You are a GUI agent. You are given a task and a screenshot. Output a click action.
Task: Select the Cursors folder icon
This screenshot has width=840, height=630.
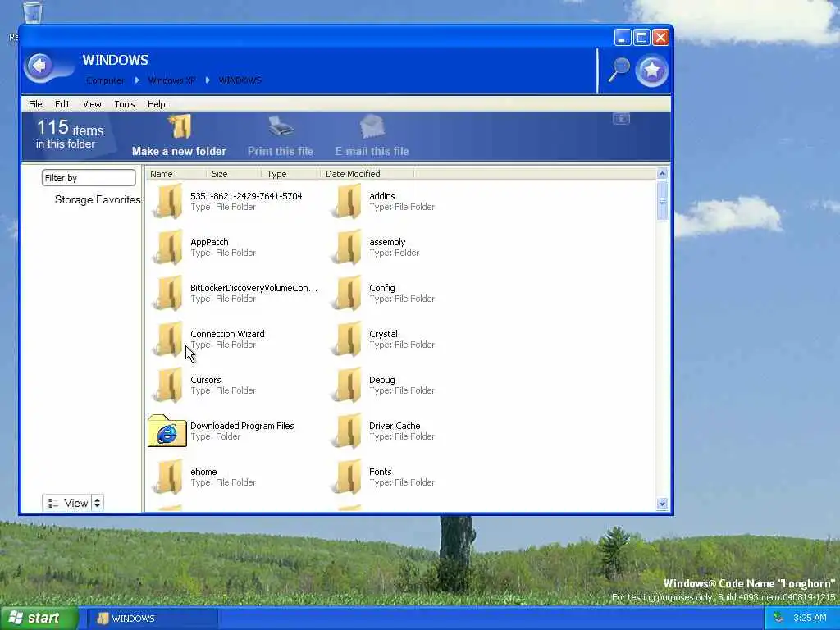coord(167,386)
